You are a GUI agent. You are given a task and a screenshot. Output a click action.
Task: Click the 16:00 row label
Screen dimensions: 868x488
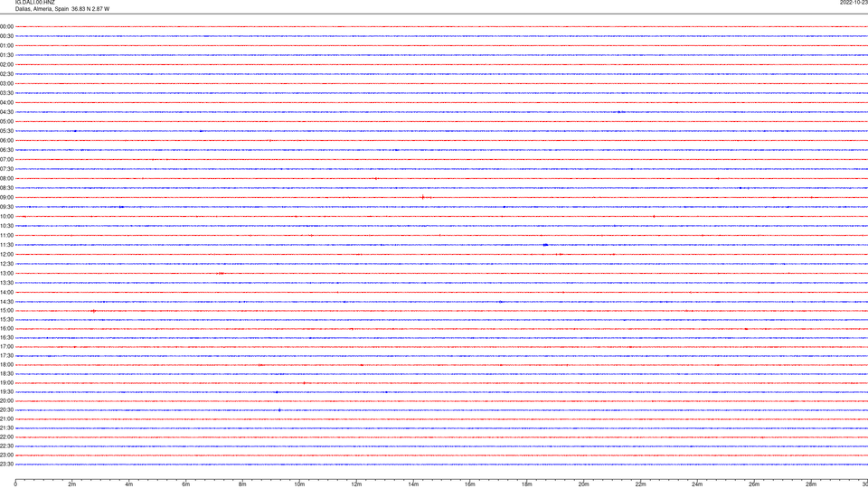point(6,329)
